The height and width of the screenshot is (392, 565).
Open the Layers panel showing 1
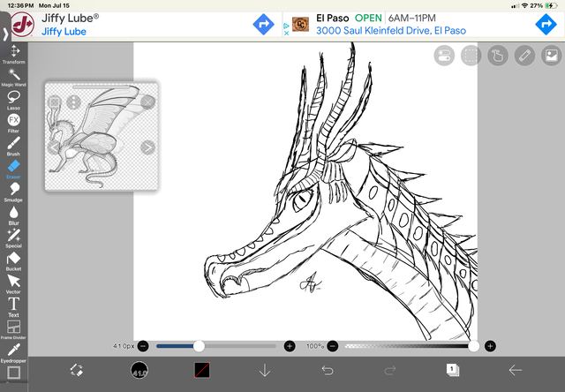pos(453,370)
